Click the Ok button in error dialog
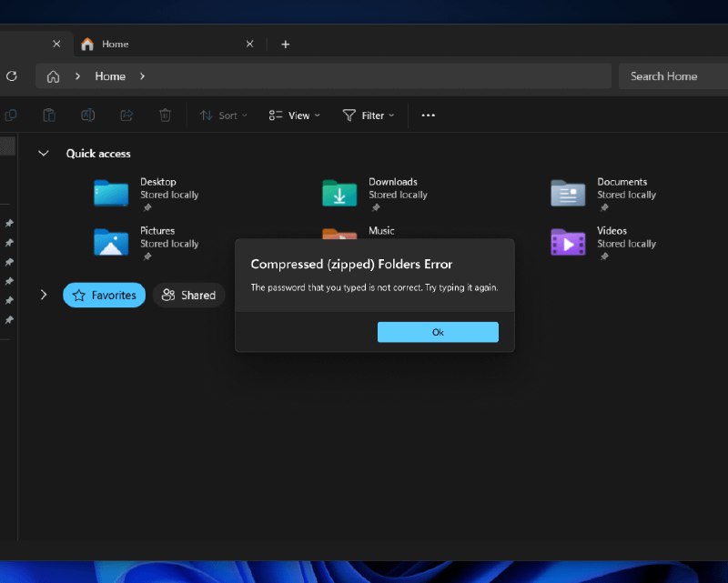The image size is (728, 583). click(x=438, y=332)
